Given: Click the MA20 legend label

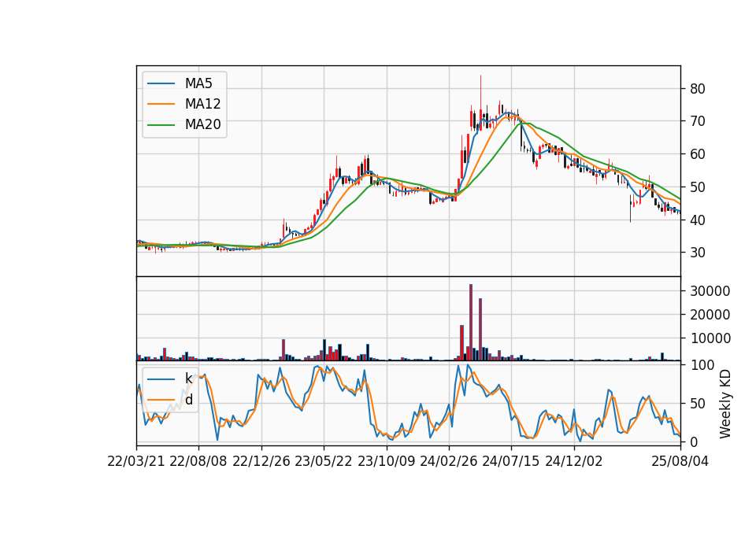Looking at the screenshot, I should 202,124.
